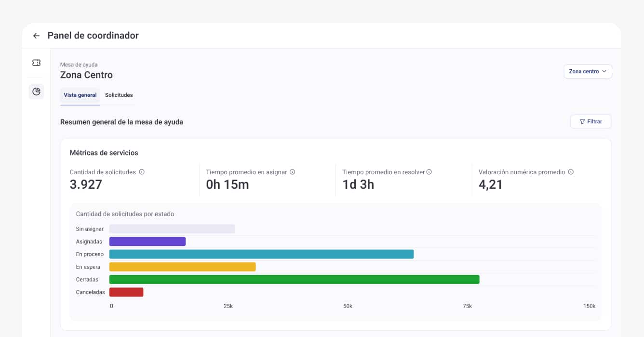
Task: Click the chevron arrow in Zona centro selector
Action: [x=604, y=71]
